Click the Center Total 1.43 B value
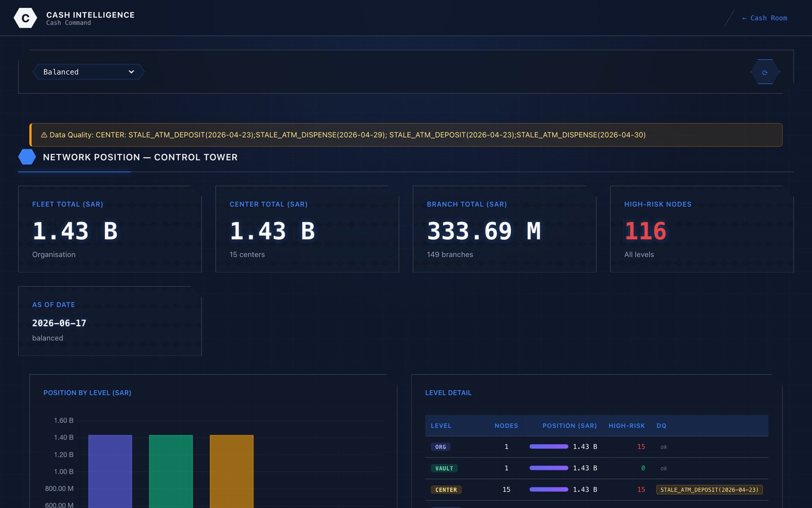 coord(272,231)
